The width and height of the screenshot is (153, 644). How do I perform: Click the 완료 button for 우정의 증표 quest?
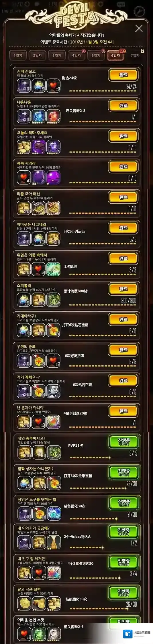tap(123, 350)
